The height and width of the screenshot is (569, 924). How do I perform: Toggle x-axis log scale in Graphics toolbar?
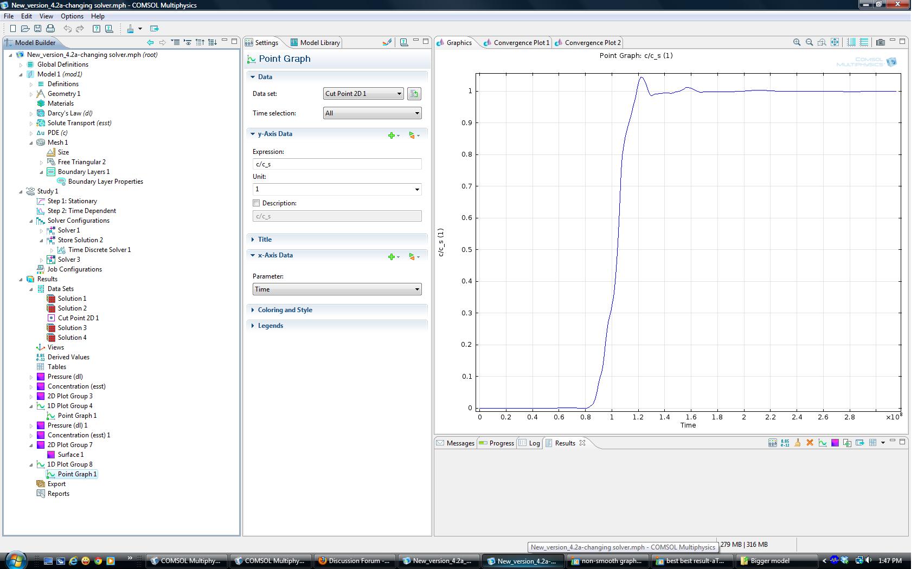(x=851, y=42)
